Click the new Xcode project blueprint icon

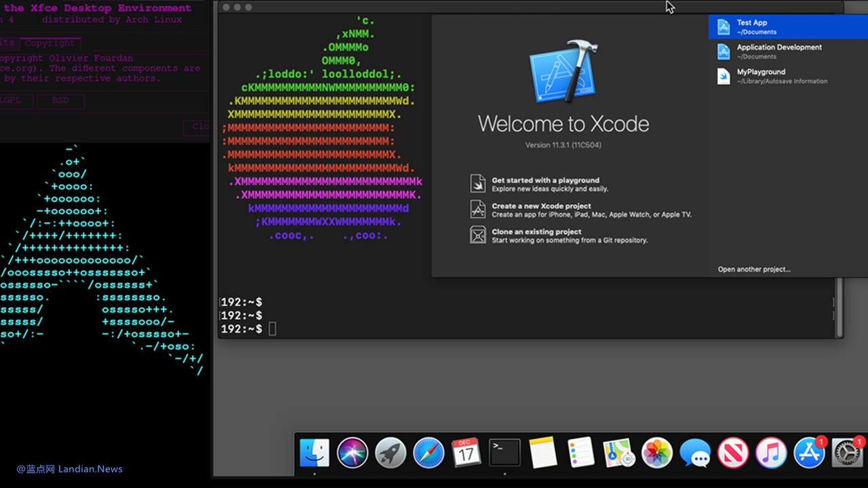tap(478, 209)
